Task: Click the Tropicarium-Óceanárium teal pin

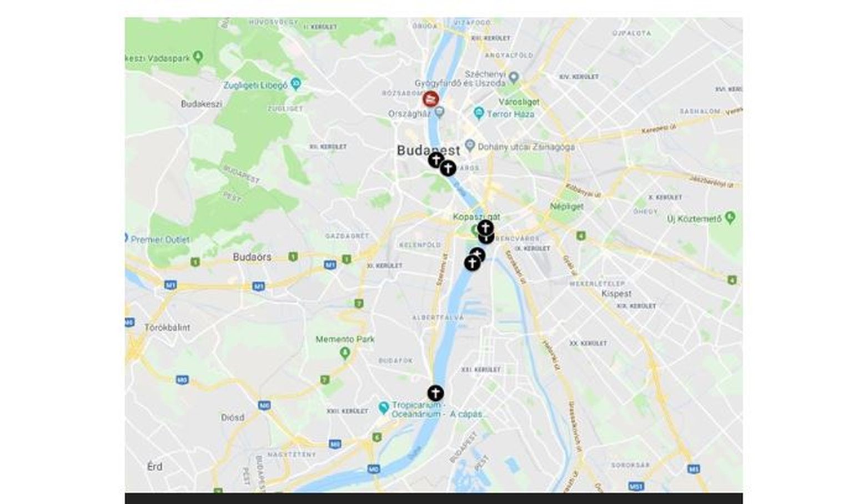Action: pyautogui.click(x=383, y=408)
